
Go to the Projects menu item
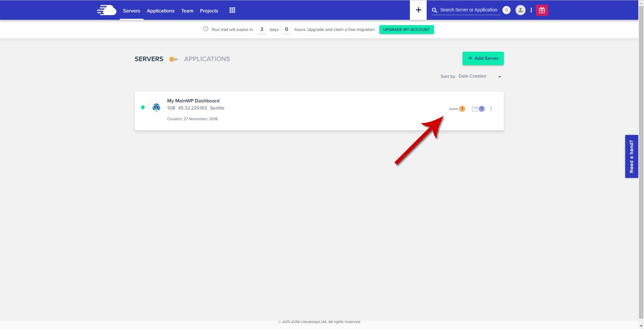pos(209,11)
